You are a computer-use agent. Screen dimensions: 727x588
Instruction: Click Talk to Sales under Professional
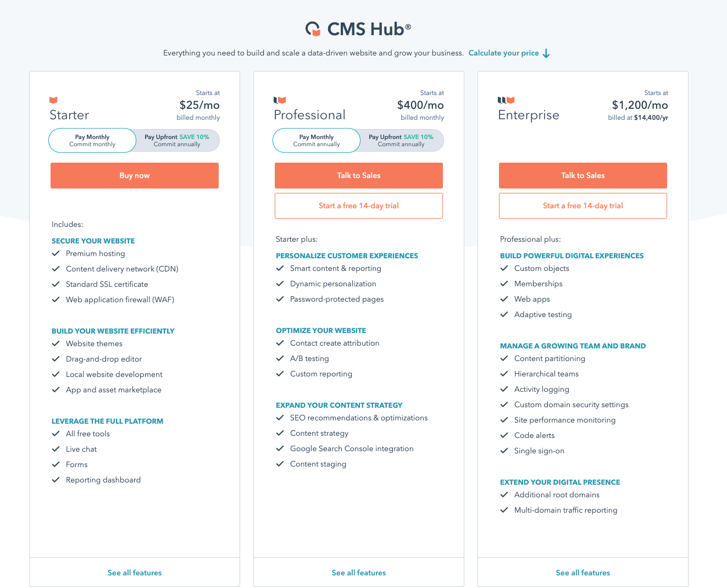[359, 175]
